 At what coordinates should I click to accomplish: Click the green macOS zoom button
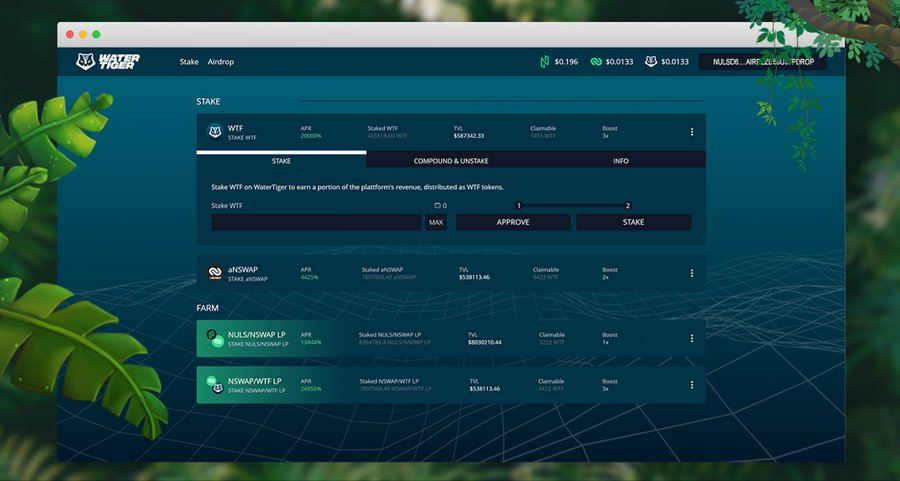(x=96, y=34)
